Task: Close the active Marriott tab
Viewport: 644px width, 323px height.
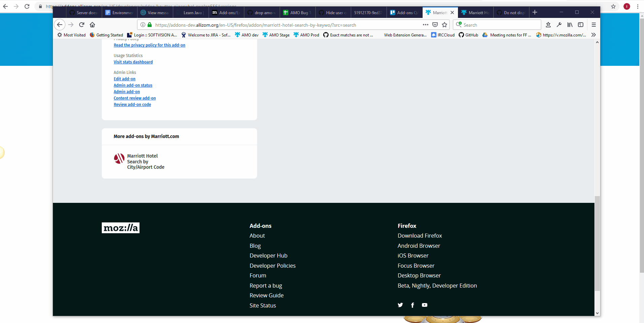Action: (452, 12)
